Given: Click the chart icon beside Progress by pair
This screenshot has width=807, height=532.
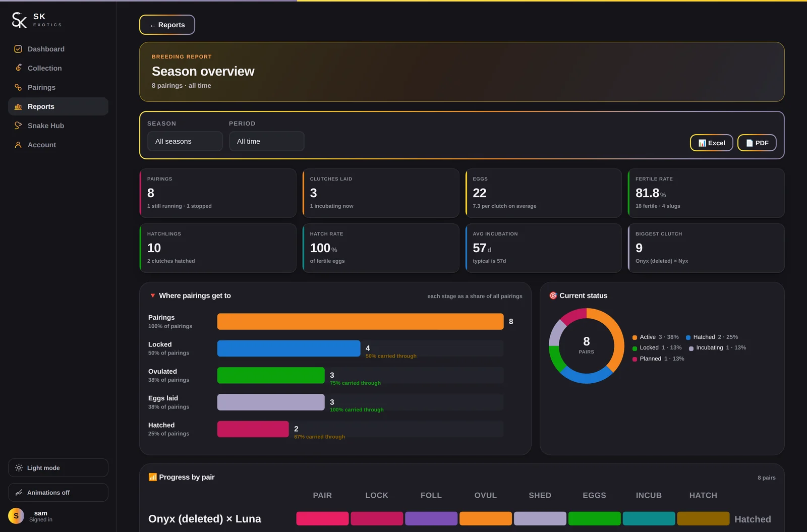Looking at the screenshot, I should click(x=152, y=477).
